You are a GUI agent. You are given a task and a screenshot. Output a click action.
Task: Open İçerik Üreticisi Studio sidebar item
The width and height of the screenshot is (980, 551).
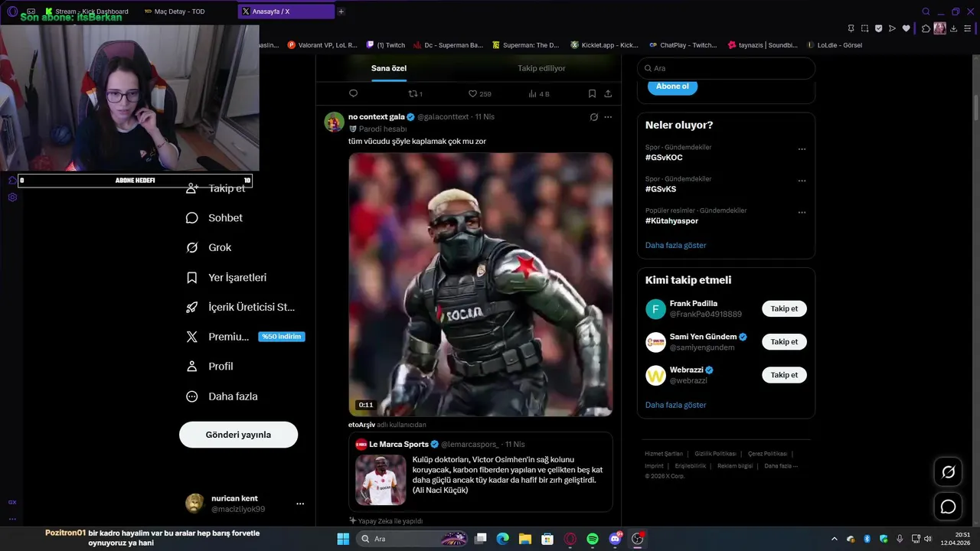[x=240, y=307]
